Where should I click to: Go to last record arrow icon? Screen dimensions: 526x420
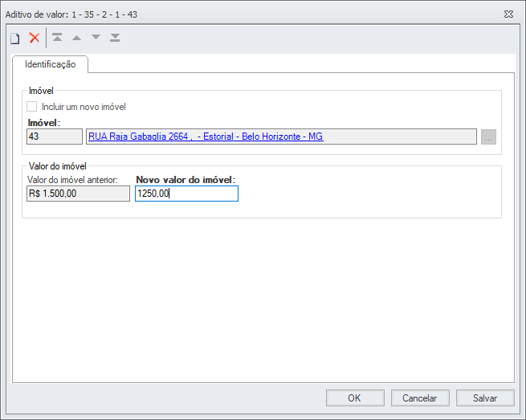(x=115, y=38)
